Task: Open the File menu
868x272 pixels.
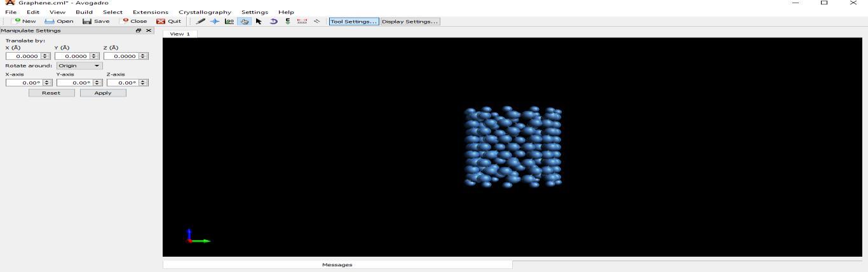Action: tap(11, 11)
